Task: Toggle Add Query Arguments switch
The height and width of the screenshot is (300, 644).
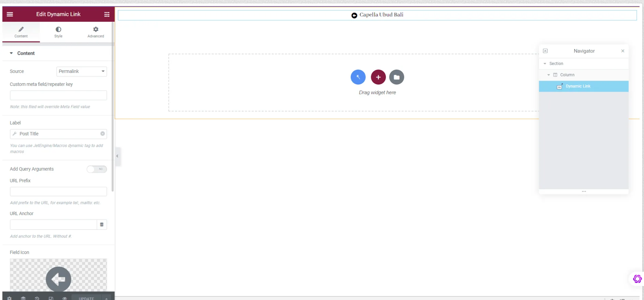Action: click(x=97, y=169)
